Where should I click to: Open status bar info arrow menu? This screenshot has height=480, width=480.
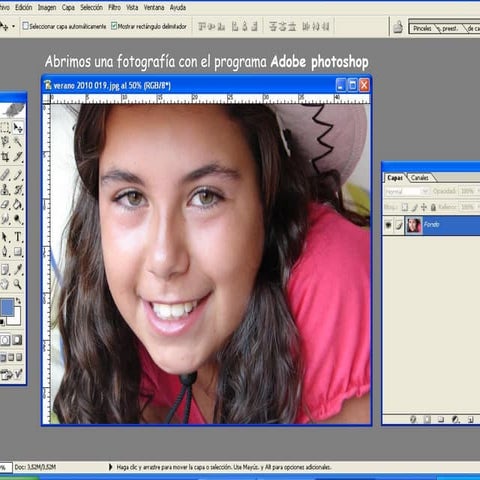pyautogui.click(x=110, y=467)
